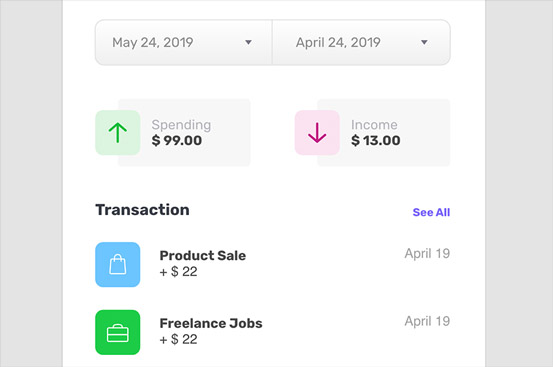Viewport: 553px width, 367px height.
Task: Expand the May 24, 2019 date dropdown arrow
Action: pos(248,42)
